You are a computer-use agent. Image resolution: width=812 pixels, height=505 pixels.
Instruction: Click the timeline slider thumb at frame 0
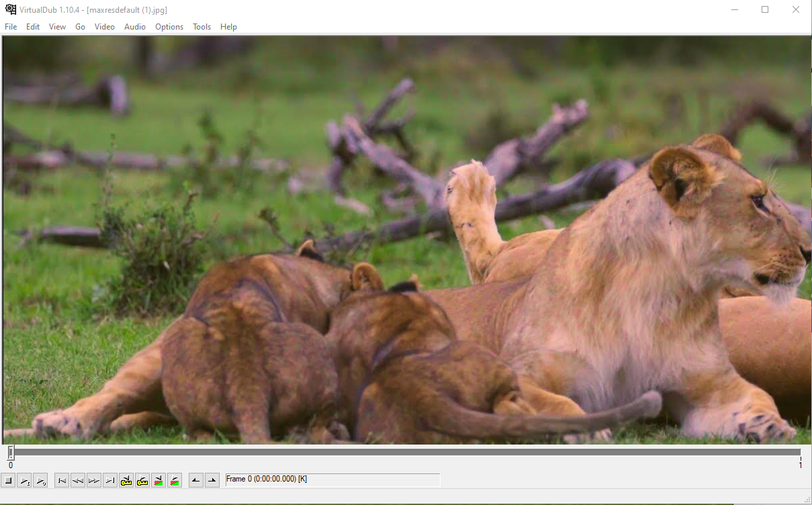point(11,453)
